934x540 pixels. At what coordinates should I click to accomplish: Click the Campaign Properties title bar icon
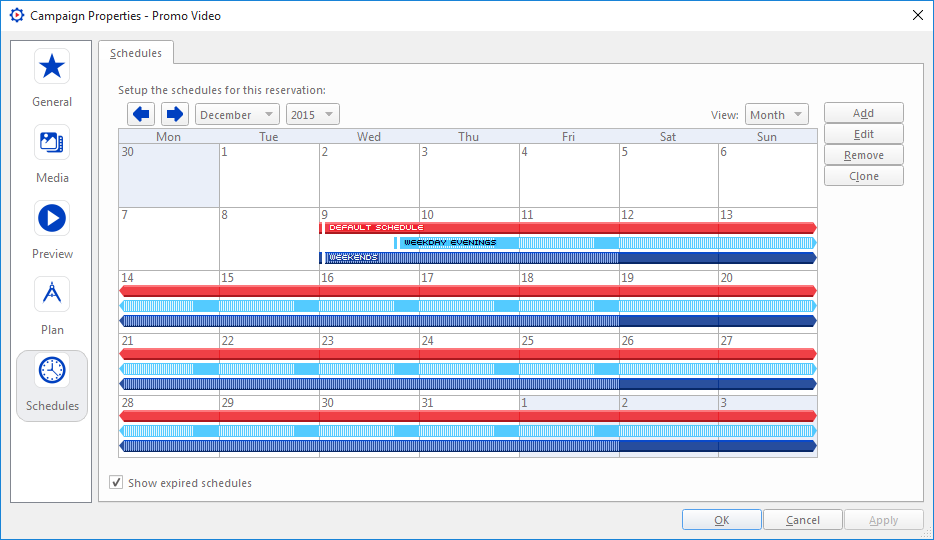[16, 16]
